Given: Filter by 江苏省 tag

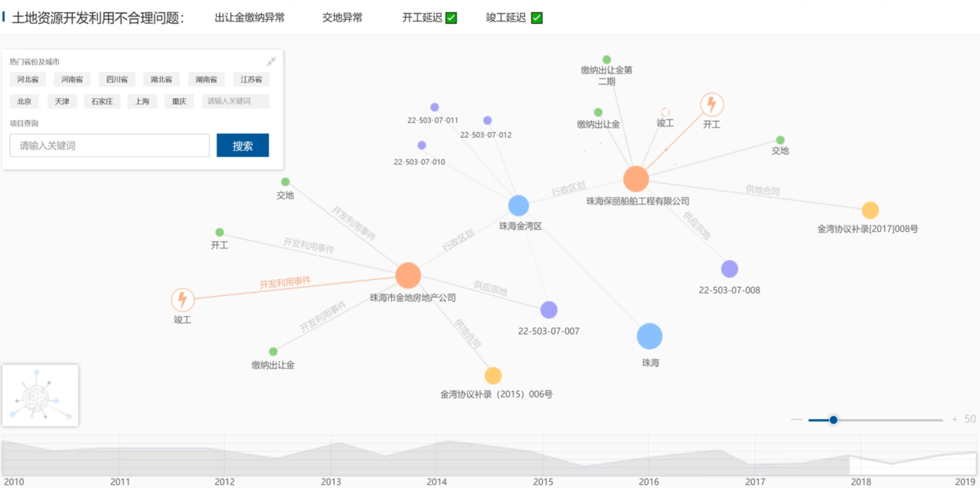Looking at the screenshot, I should pos(251,79).
